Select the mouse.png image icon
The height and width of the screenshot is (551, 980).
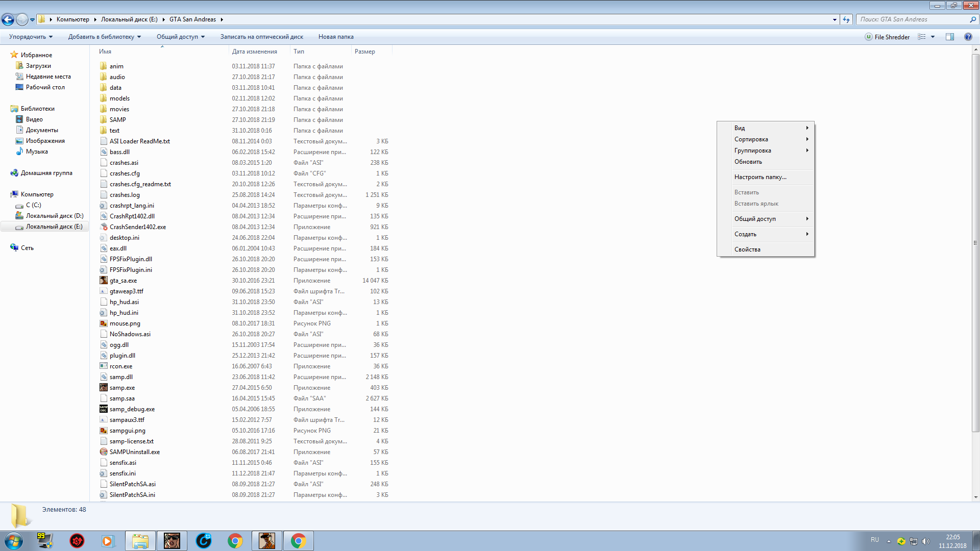point(104,323)
